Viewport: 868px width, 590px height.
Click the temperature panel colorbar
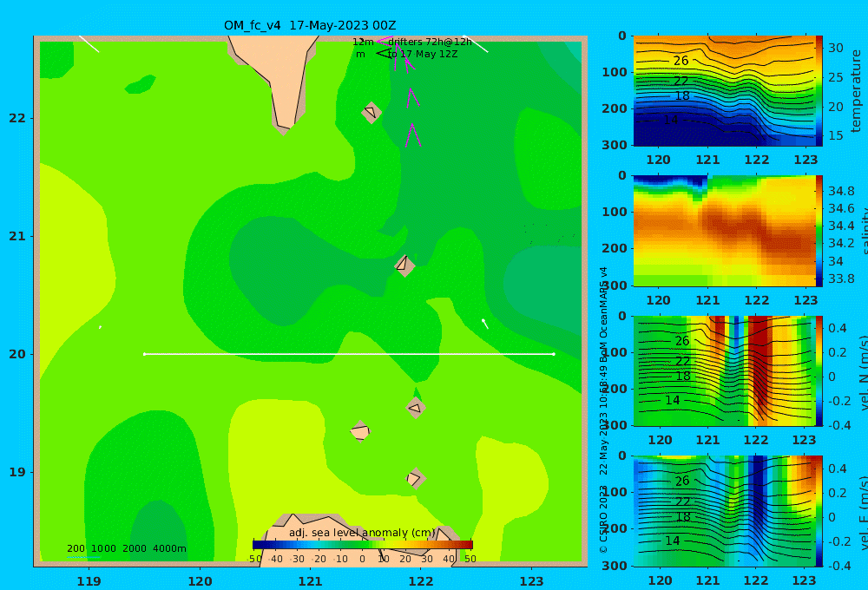pos(819,91)
